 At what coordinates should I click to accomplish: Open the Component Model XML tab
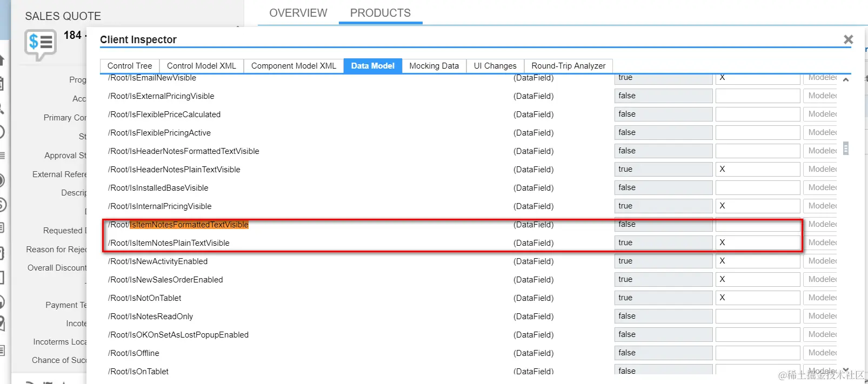point(293,66)
